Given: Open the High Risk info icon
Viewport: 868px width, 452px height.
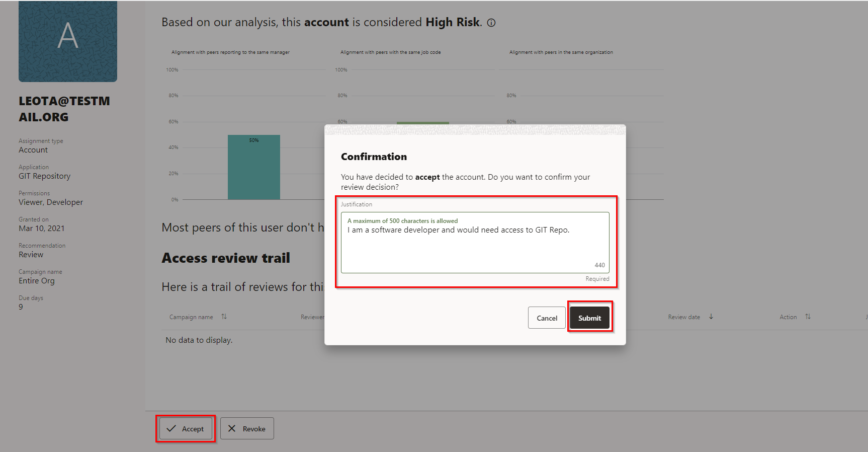Looking at the screenshot, I should click(x=491, y=23).
